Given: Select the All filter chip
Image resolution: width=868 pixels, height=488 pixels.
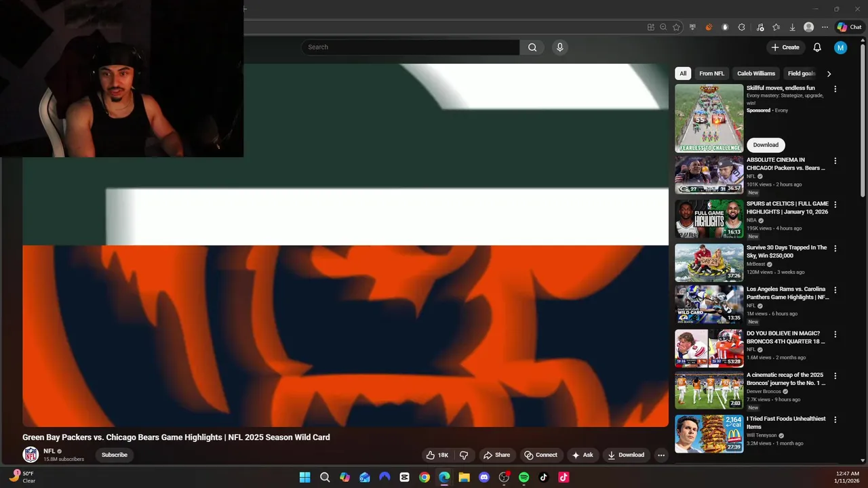Looking at the screenshot, I should [x=683, y=73].
